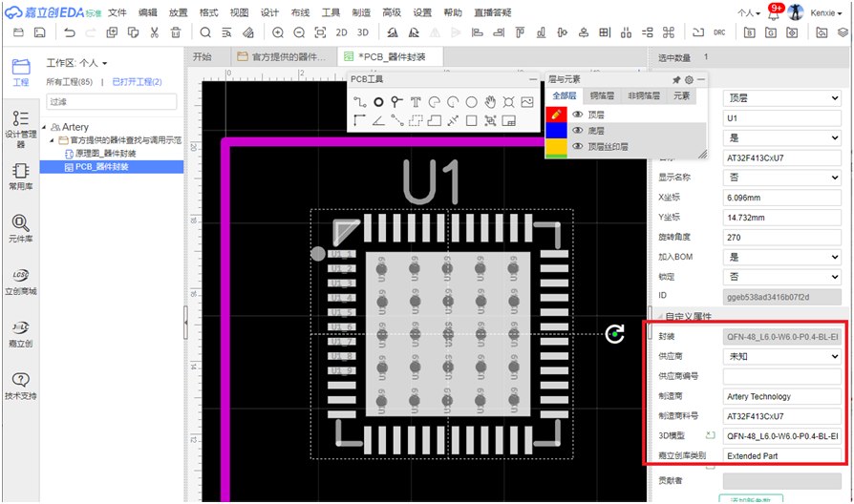Toggle eye icon for 顶层丝印层 layer

577,146
